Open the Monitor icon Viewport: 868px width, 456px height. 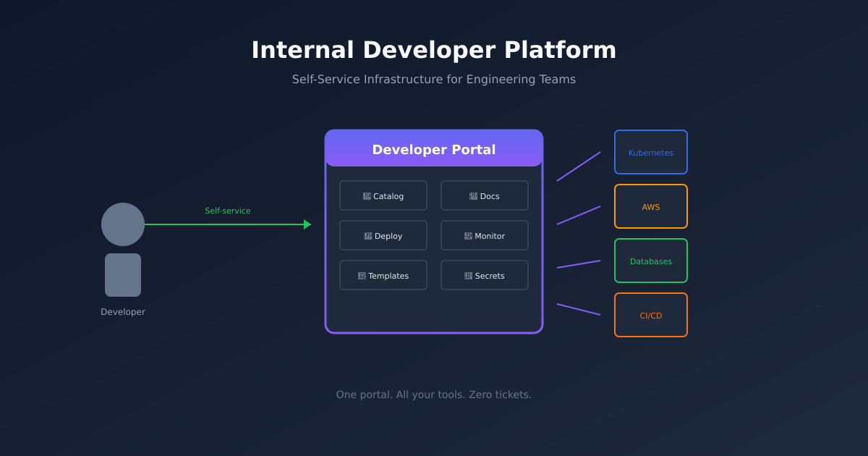click(469, 235)
